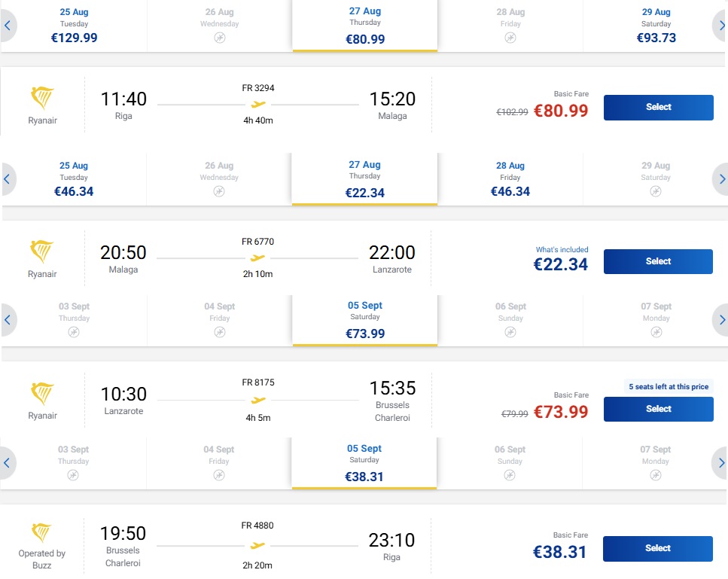Click the no-flight icon under 29 Aug Saturday, second row

(656, 191)
